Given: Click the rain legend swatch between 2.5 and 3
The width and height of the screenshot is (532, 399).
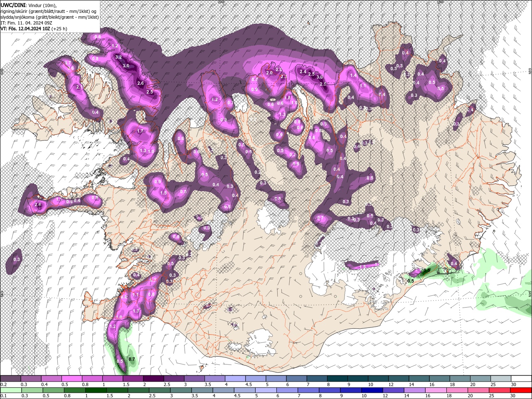Looking at the screenshot, I should 159,390.
